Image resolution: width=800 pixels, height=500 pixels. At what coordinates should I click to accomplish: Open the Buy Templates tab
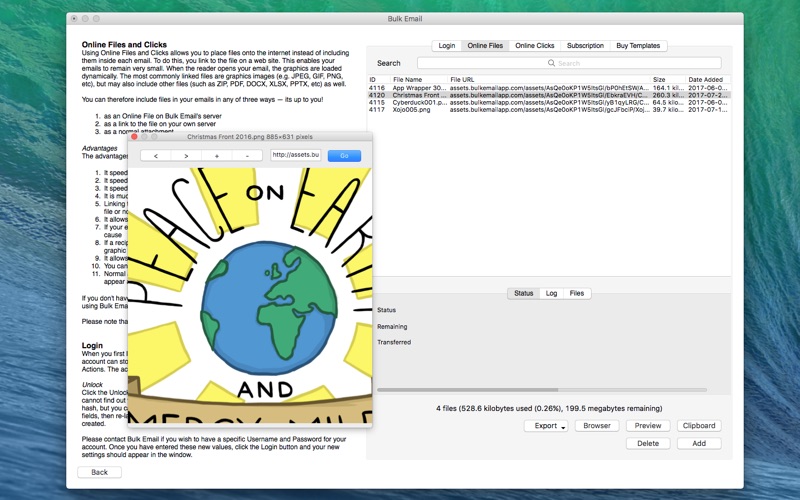pos(638,46)
